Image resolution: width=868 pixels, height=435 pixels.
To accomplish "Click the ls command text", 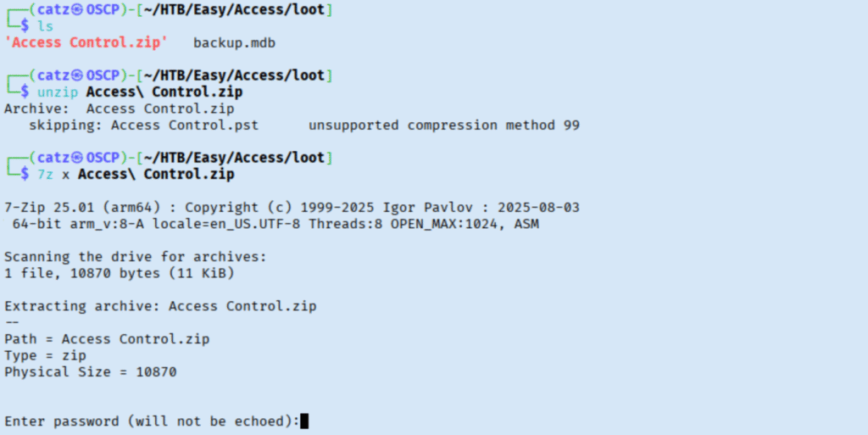I will pyautogui.click(x=45, y=26).
